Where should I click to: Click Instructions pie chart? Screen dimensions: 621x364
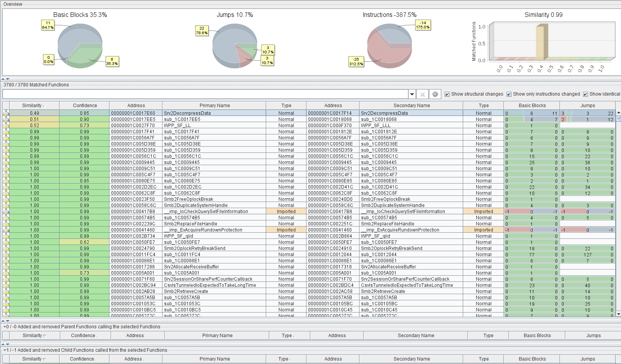pos(389,46)
